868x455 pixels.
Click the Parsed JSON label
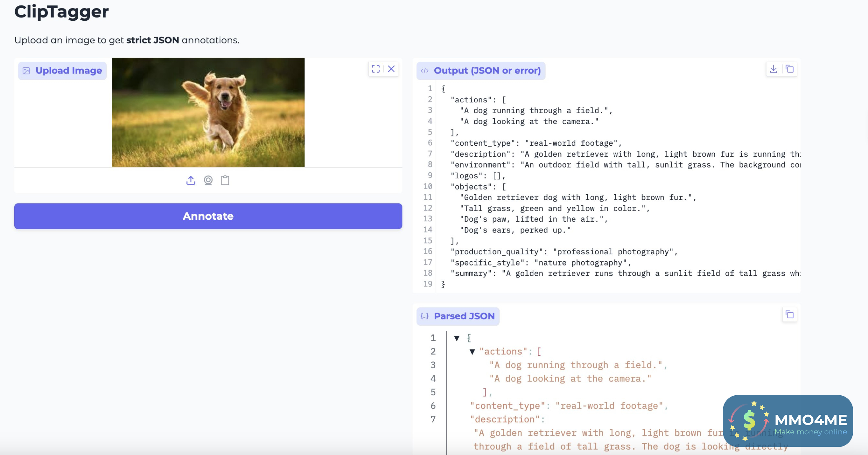click(x=458, y=316)
